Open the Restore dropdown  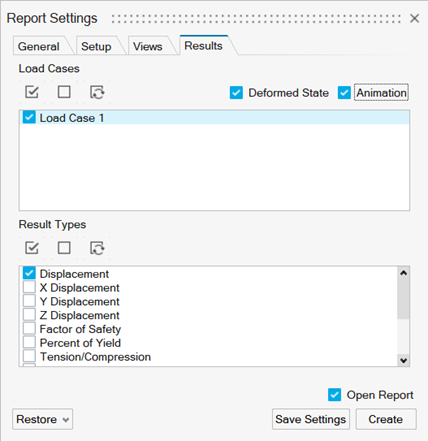click(43, 419)
